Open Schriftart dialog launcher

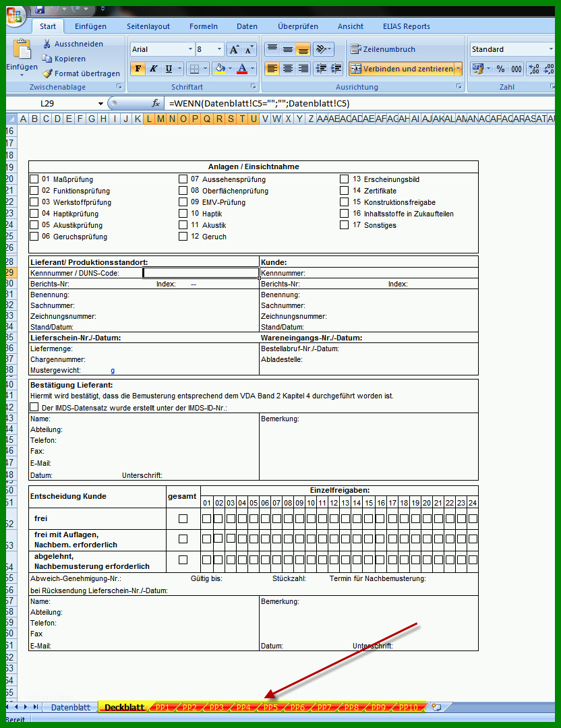[253, 86]
